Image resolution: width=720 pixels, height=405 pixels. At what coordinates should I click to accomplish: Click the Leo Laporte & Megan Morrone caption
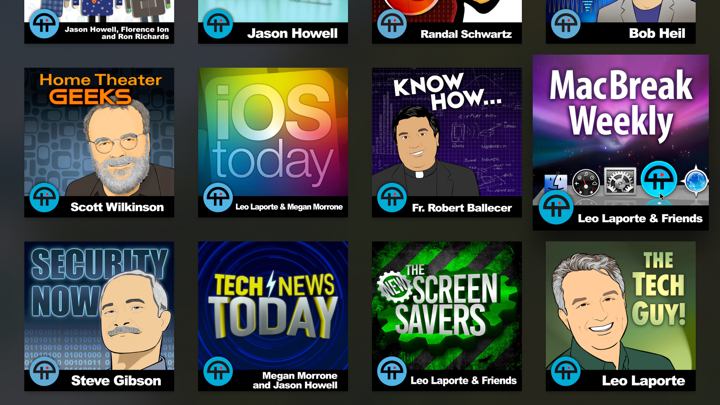pyautogui.click(x=289, y=207)
